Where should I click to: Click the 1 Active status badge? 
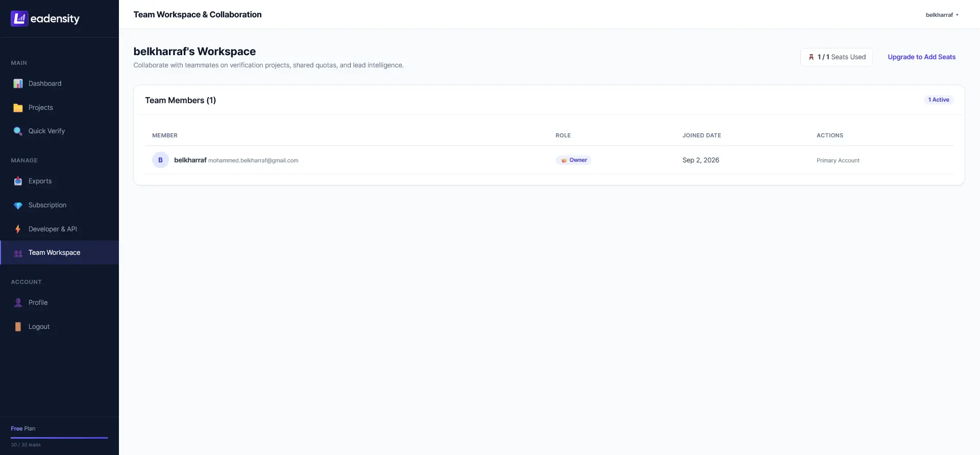tap(939, 100)
